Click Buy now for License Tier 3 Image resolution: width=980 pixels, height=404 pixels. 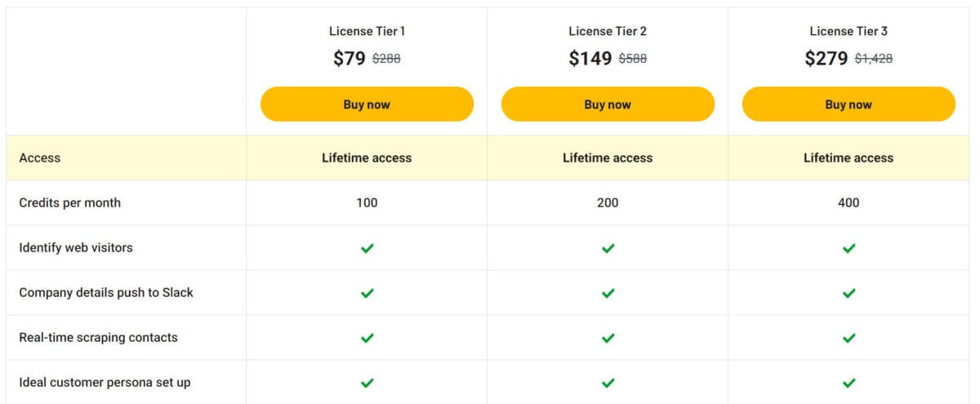coord(849,104)
